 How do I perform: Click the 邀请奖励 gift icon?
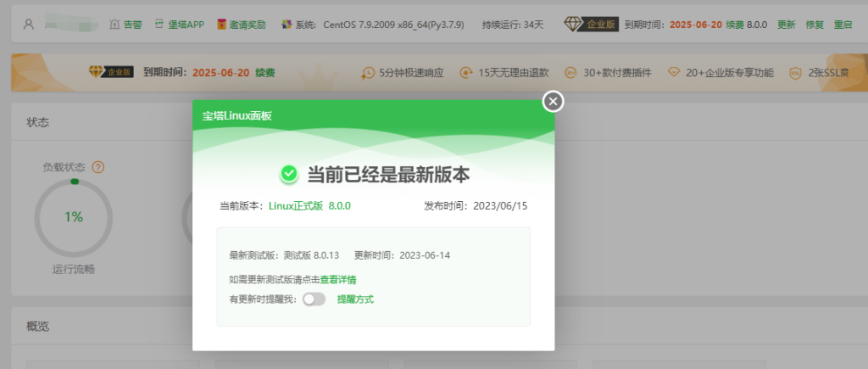point(222,25)
